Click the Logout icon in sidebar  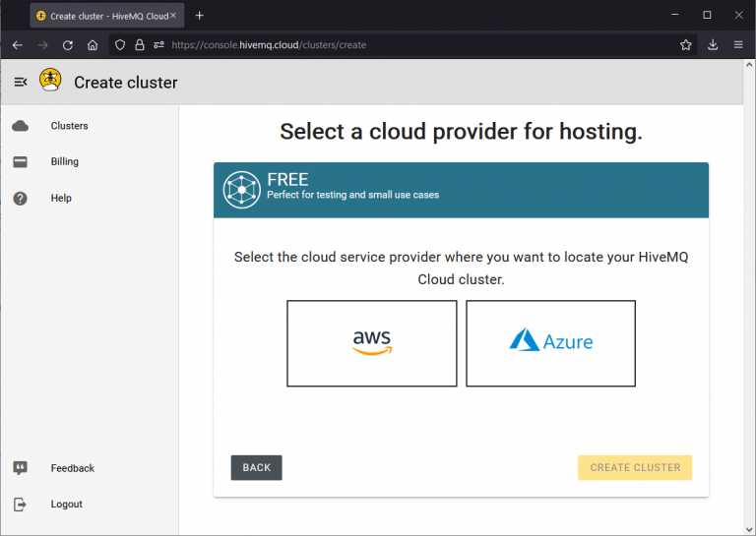point(20,505)
